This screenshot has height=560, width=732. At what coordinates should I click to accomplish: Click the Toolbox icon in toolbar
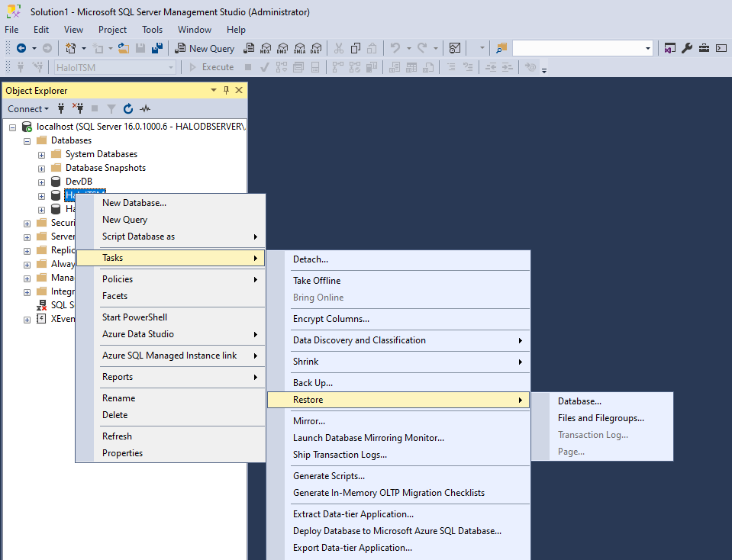point(704,48)
